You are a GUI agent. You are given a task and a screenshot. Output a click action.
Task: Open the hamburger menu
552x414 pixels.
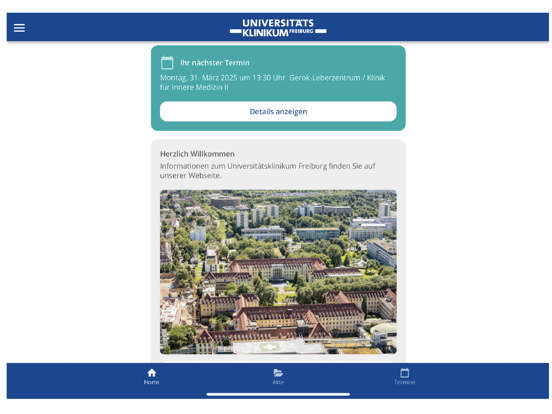coord(19,28)
